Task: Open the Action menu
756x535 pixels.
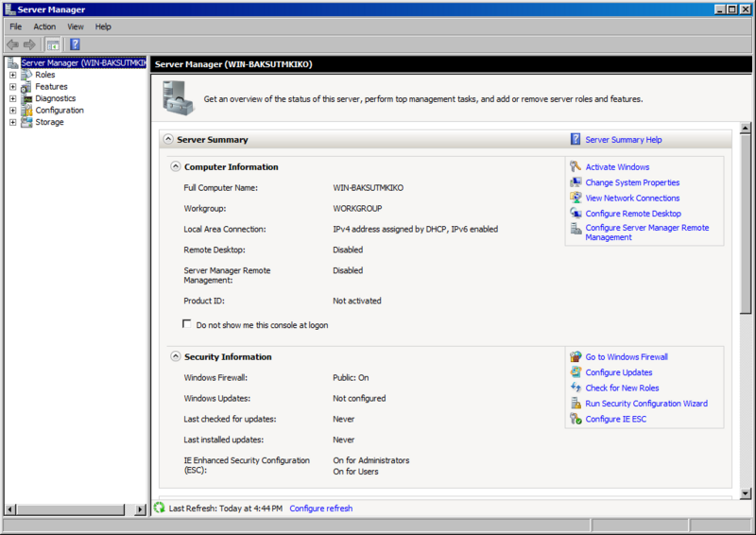Action: pos(44,26)
